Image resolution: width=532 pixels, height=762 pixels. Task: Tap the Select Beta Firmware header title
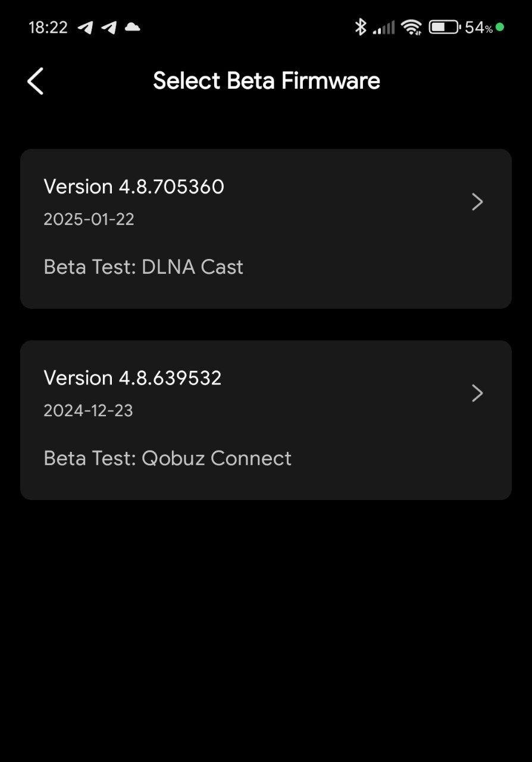click(267, 81)
